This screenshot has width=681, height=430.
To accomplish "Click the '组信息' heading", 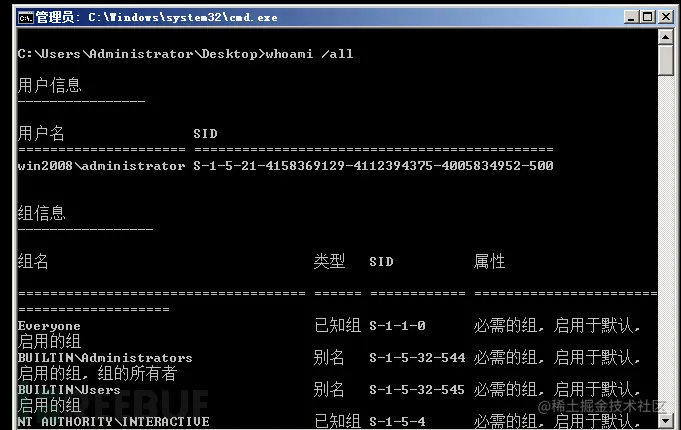I will [x=42, y=213].
